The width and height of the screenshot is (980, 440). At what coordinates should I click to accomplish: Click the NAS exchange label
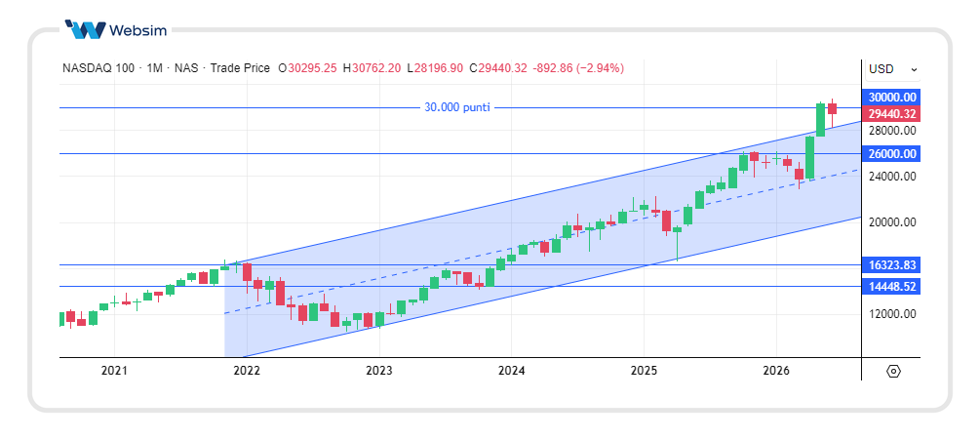tap(186, 68)
